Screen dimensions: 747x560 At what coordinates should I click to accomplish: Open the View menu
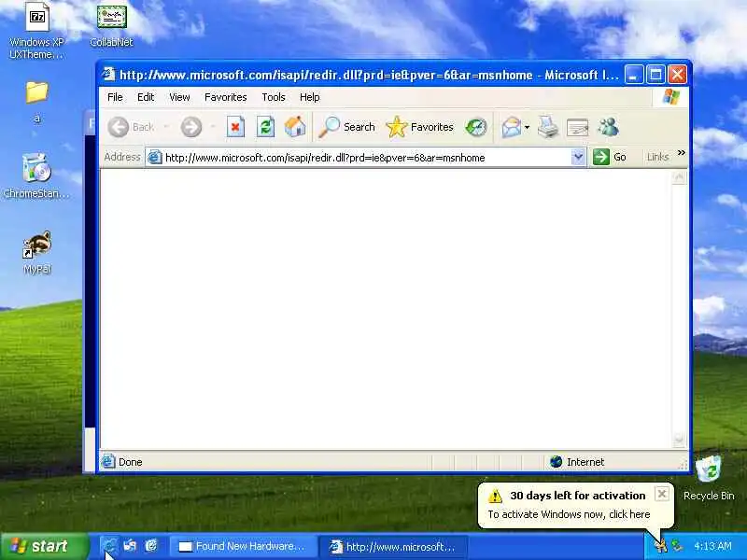(x=179, y=97)
